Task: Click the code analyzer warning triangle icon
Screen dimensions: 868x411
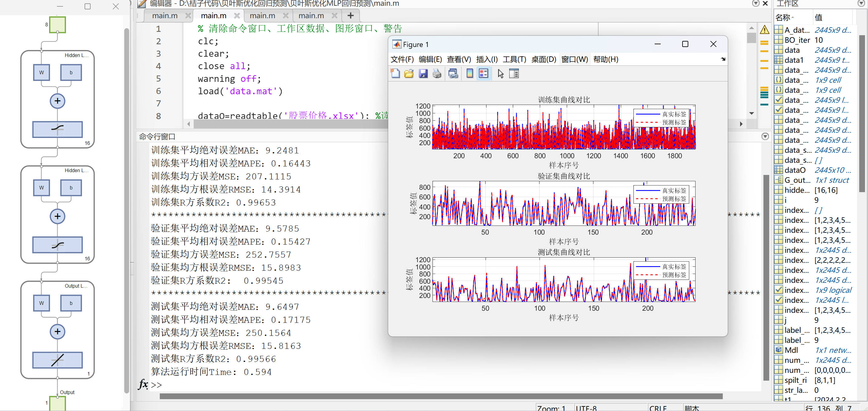Action: [x=765, y=30]
